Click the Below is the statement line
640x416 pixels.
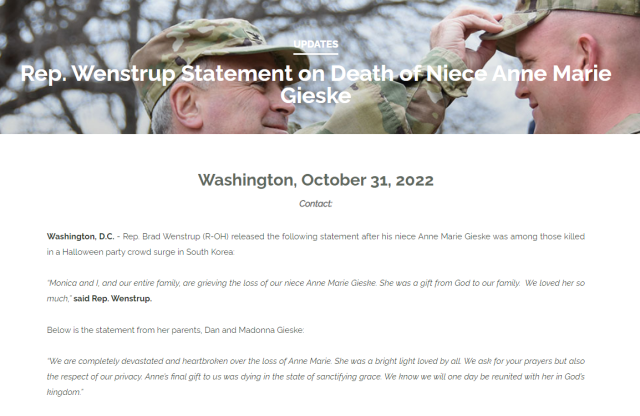[176, 330]
